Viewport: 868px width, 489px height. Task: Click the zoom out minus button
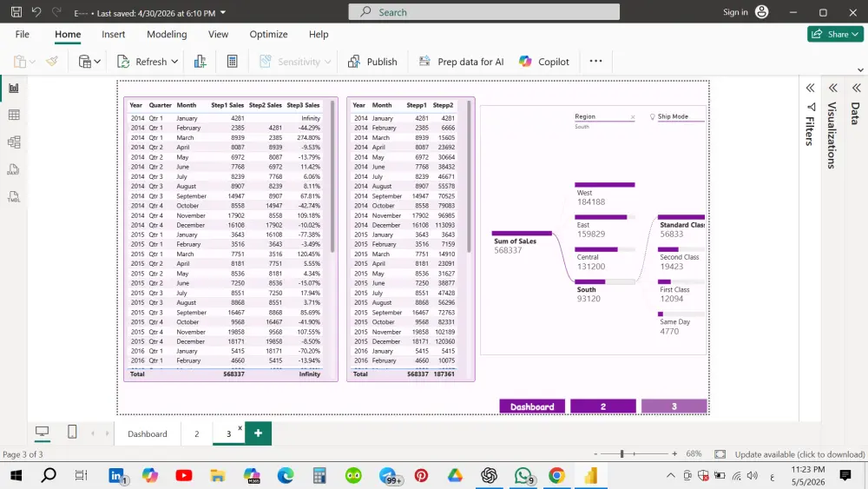pos(595,454)
